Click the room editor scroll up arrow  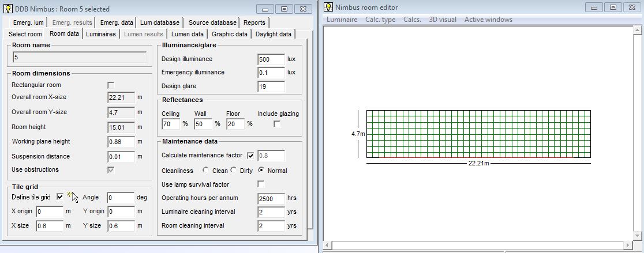point(638,31)
